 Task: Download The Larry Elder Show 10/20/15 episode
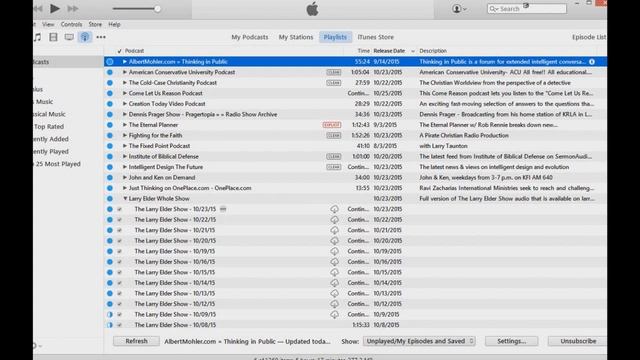(334, 241)
